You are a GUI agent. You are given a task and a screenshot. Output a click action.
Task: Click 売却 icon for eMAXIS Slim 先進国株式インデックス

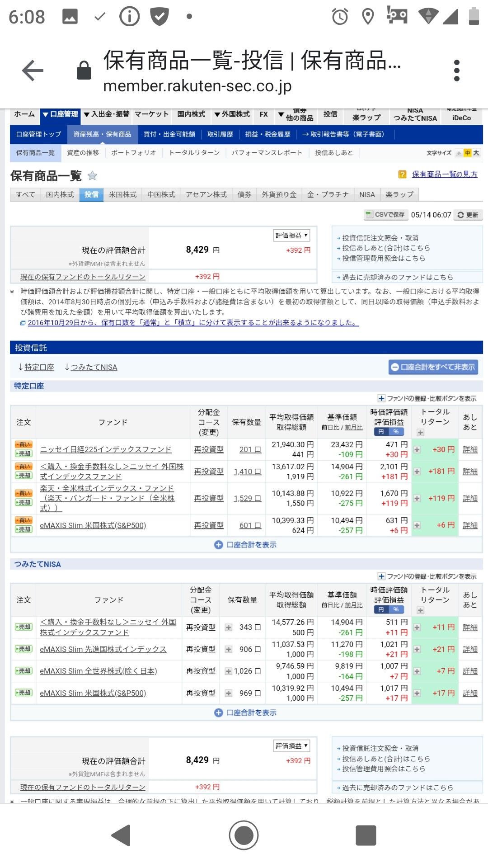(x=23, y=649)
